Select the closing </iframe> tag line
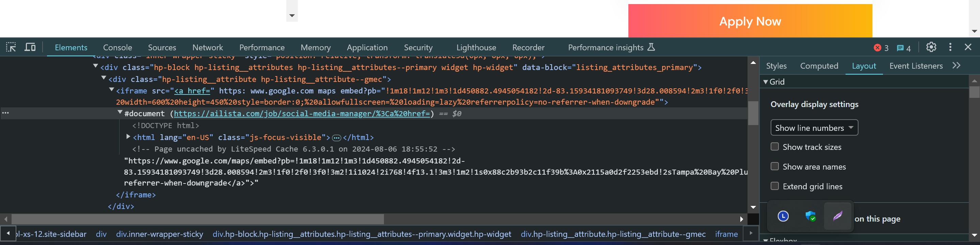This screenshot has width=980, height=245. click(x=136, y=195)
